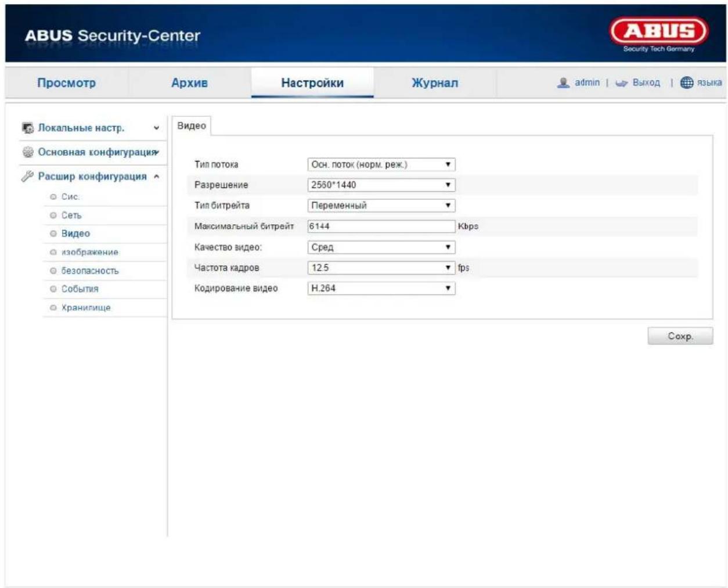Select the Настройки tab
728x588 pixels.
click(312, 83)
